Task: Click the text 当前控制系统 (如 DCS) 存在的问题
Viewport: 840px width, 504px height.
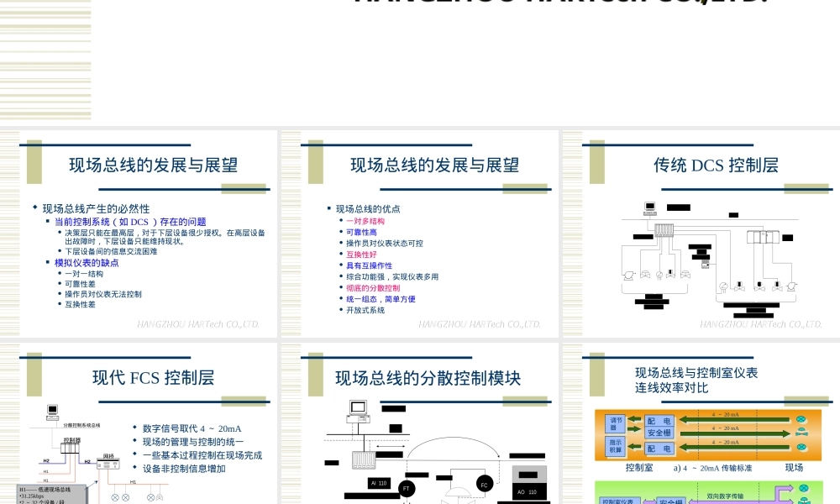Action: coord(130,222)
